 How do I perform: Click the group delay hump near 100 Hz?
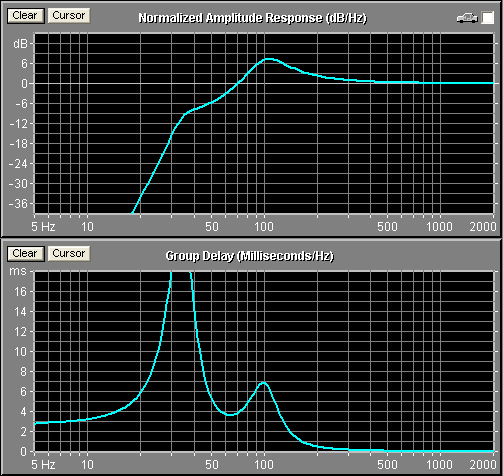coord(263,383)
